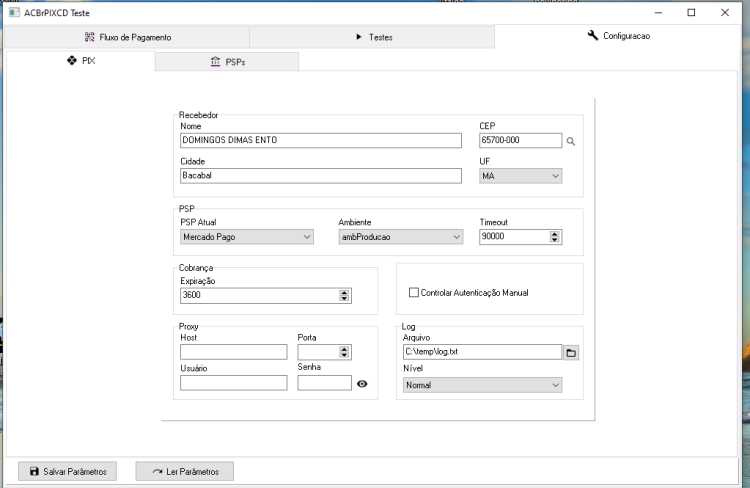Select the Configuracao tab
This screenshot has width=750, height=488.
click(618, 36)
